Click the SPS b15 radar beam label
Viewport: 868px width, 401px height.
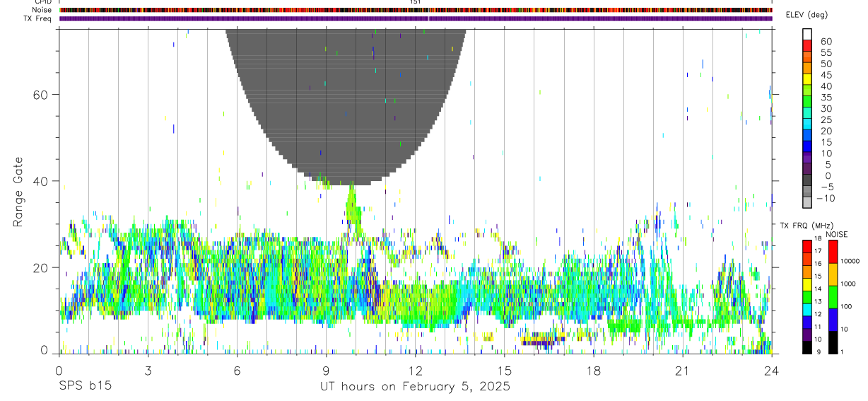click(84, 387)
